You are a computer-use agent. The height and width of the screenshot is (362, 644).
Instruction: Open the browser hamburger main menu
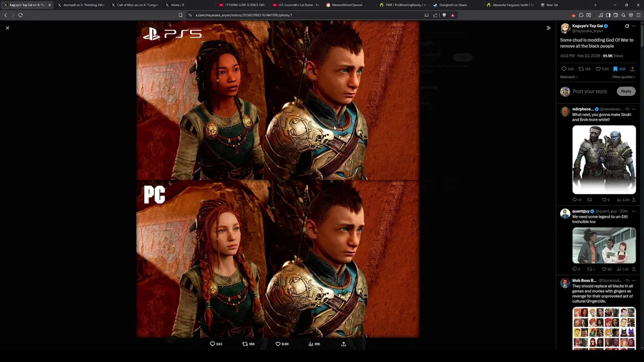click(638, 15)
